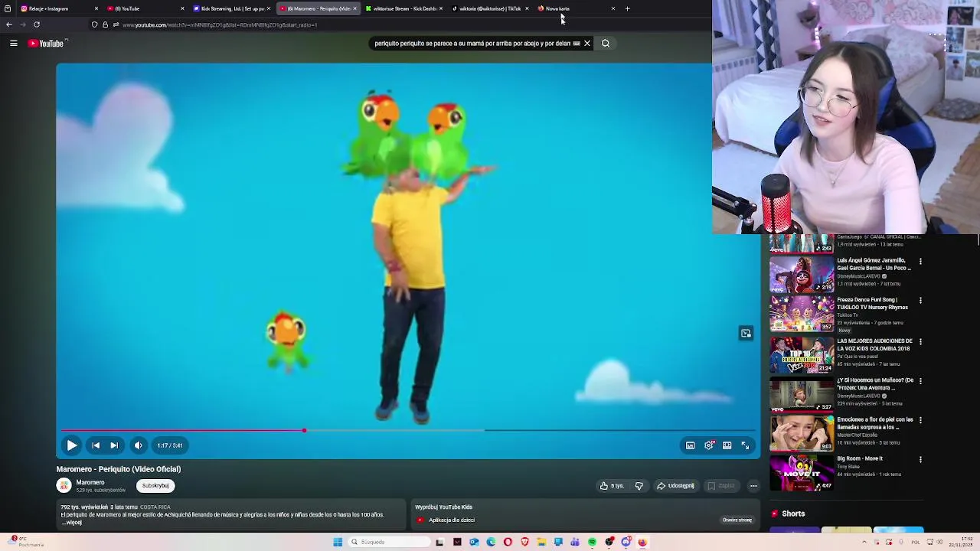Submit search with the magnifier button
980x551 pixels.
tap(606, 44)
